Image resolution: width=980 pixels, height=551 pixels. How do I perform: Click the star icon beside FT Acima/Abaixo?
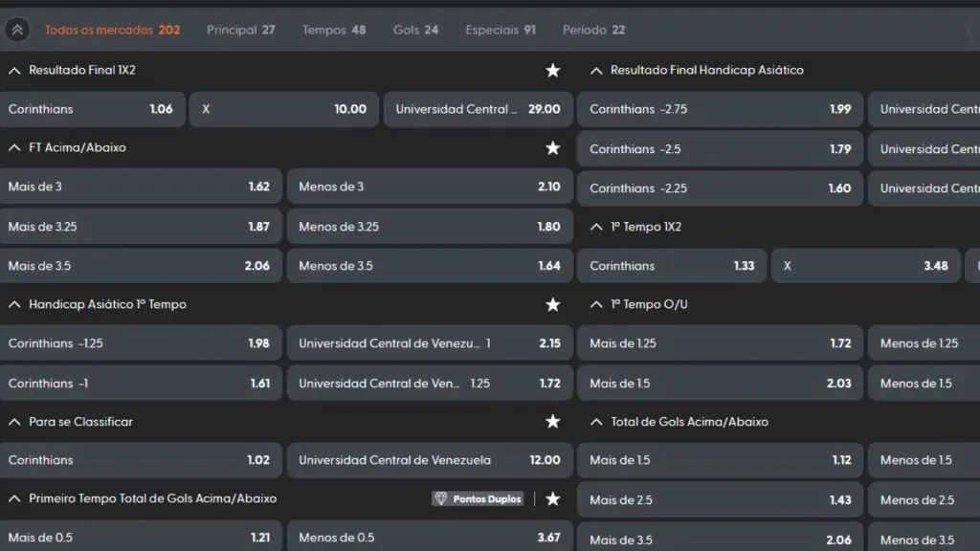(552, 148)
